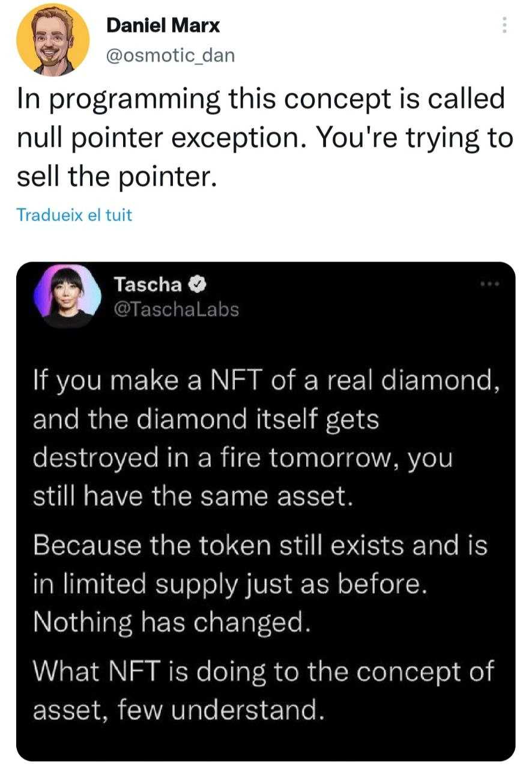This screenshot has width=532, height=769.
Task: Click the 'Nothing has changed.' sentence
Action: click(x=172, y=623)
